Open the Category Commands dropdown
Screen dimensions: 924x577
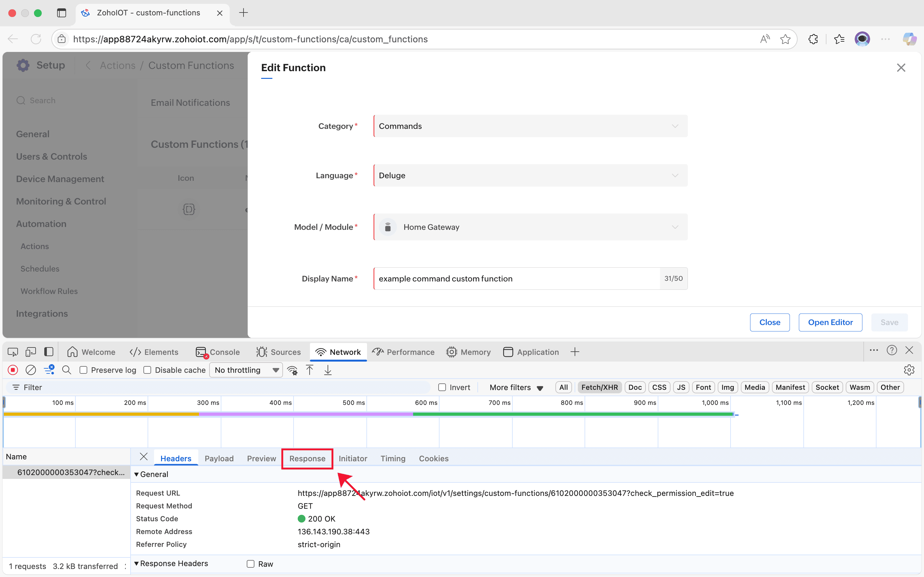click(530, 126)
